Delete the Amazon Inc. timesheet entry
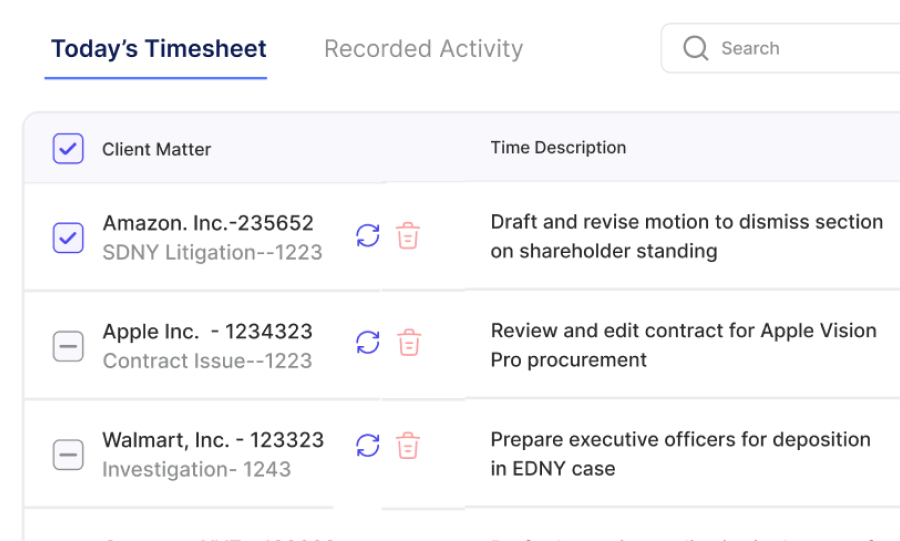The image size is (900, 541). coord(408,236)
